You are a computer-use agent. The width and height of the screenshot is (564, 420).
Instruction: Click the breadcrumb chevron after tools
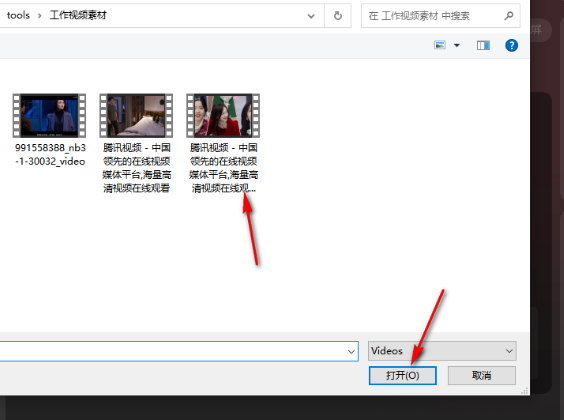pos(40,16)
